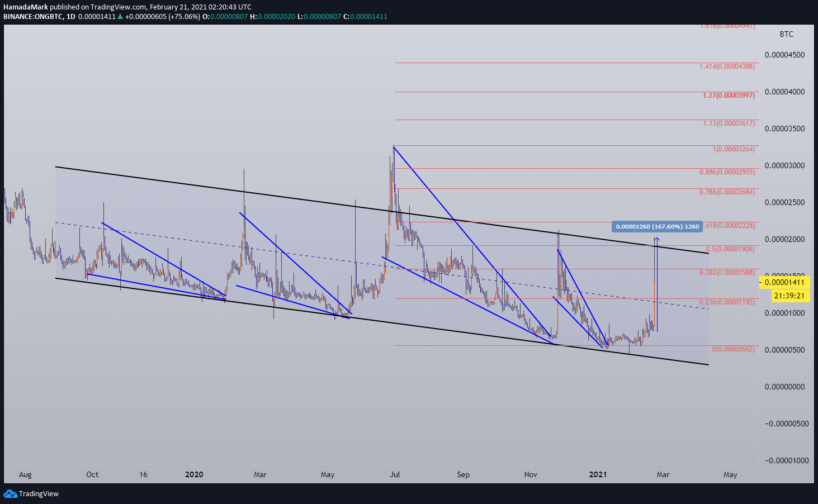Click the 16 date label on the time axis

(143, 474)
